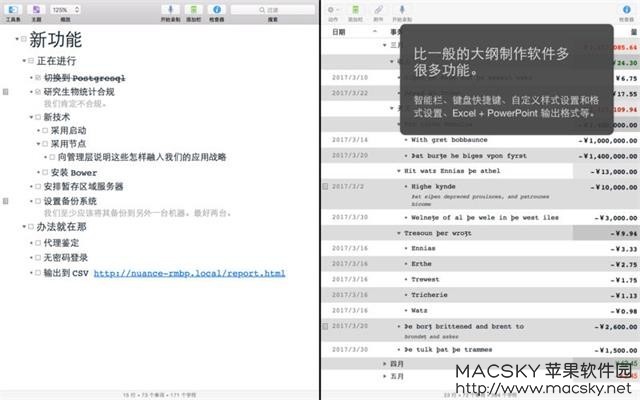The width and height of the screenshot is (640, 400).
Task: Click sort arrow in 日期 column header
Action: pyautogui.click(x=375, y=31)
